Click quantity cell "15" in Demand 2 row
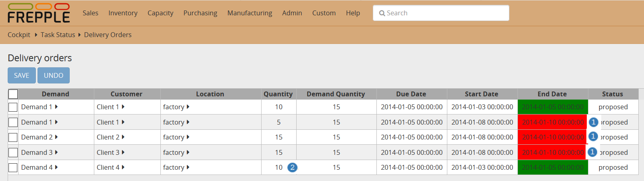The width and height of the screenshot is (644, 181). click(279, 137)
